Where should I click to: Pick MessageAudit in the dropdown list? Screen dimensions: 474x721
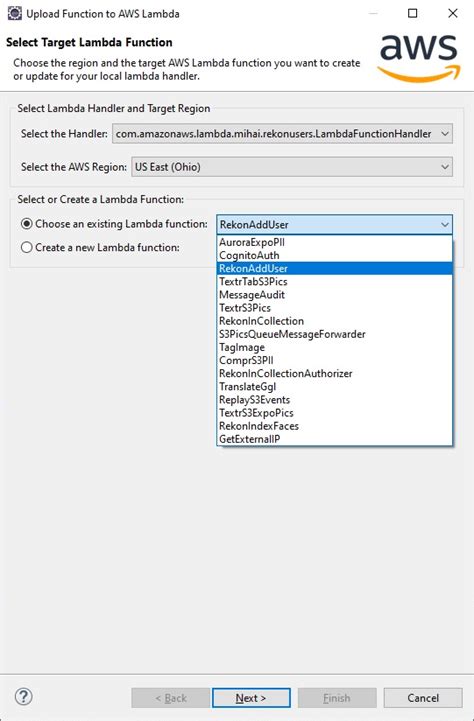[x=335, y=295]
